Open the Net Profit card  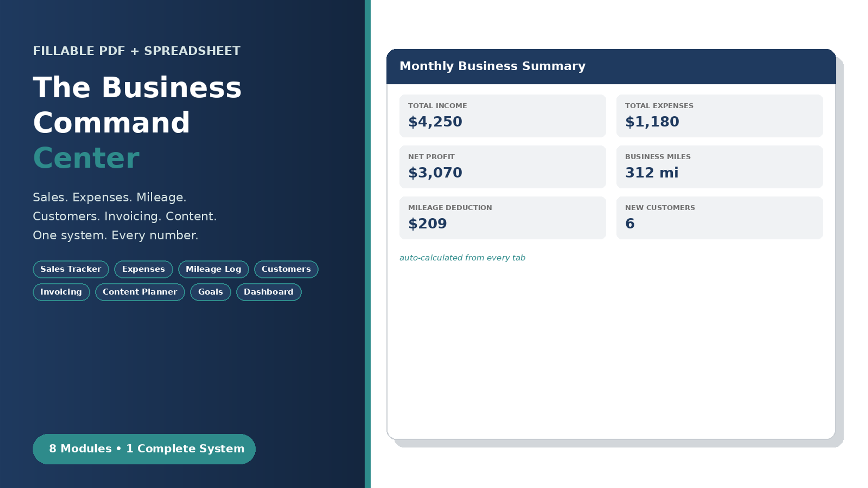(x=502, y=167)
